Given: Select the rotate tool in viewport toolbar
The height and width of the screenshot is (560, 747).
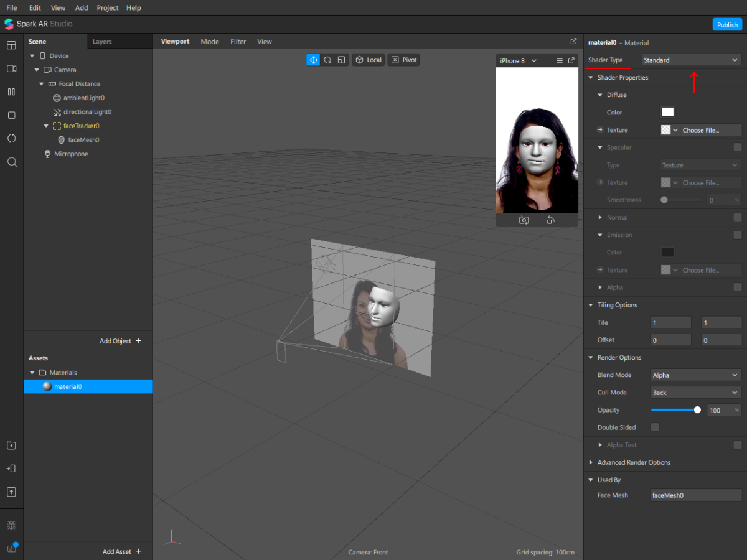Looking at the screenshot, I should pos(327,60).
